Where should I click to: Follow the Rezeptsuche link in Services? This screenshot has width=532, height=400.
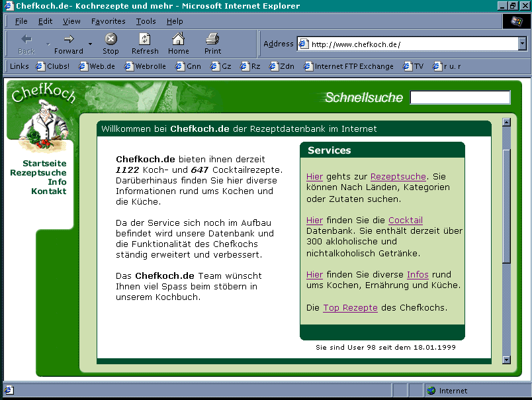(398, 177)
